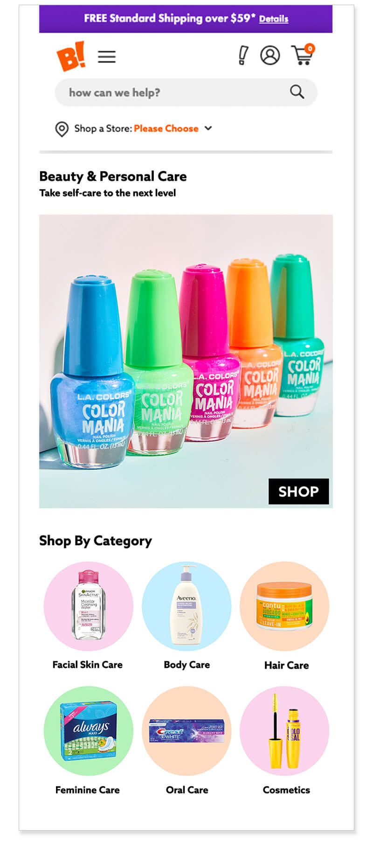
Task: Expand the Shop a Store chevron
Action: [x=208, y=128]
